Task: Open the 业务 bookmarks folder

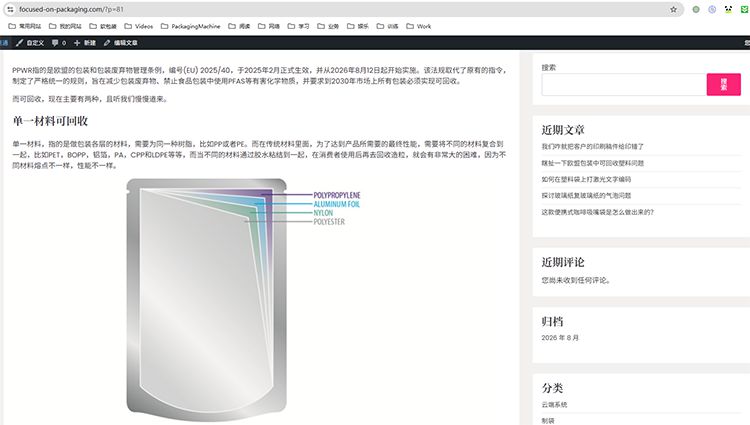Action: (x=328, y=26)
